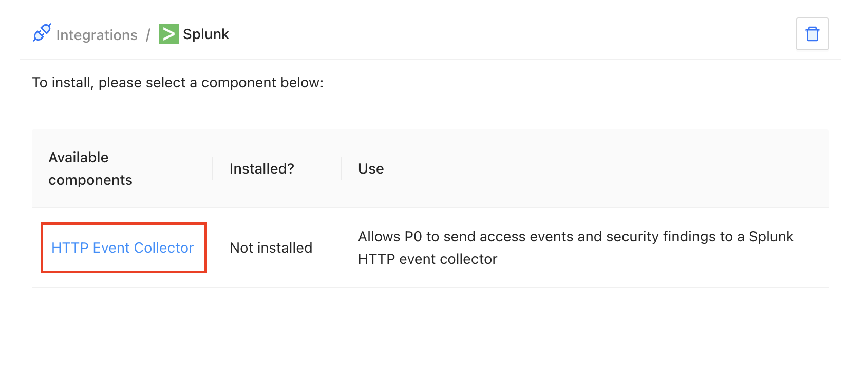Select the Splunk breadcrumb title

(205, 34)
